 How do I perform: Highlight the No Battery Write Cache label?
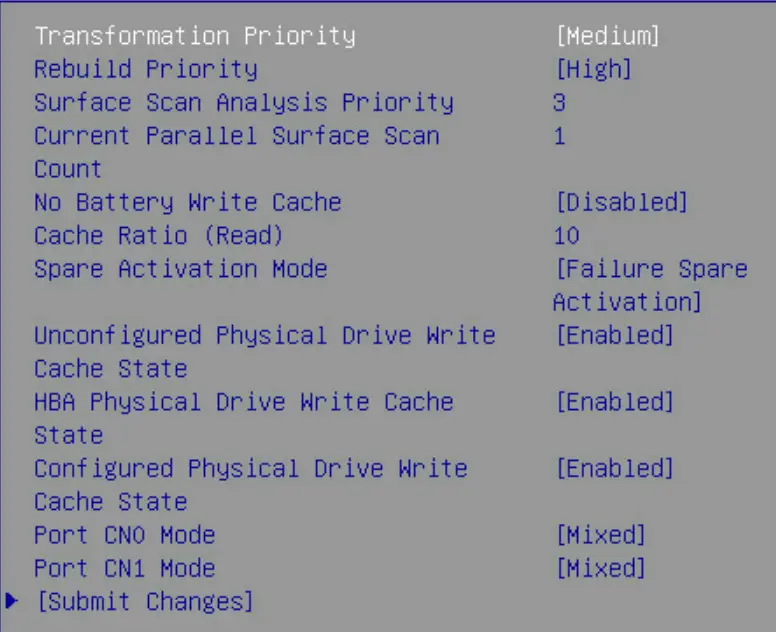[187, 202]
